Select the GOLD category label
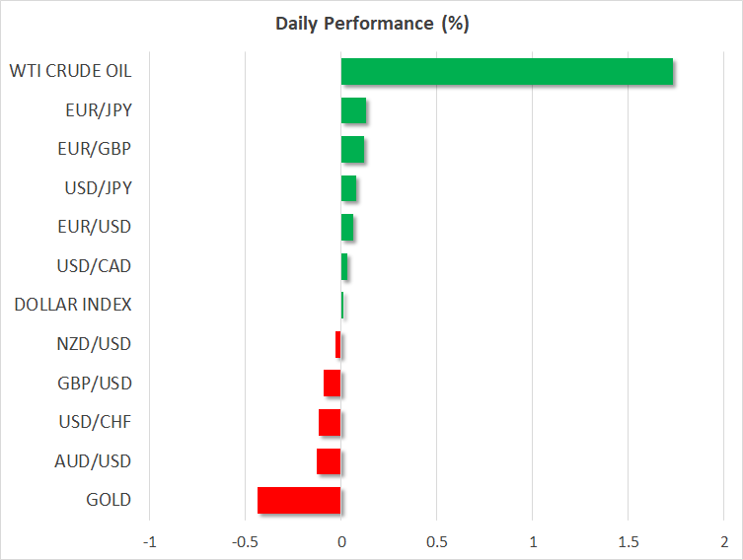The height and width of the screenshot is (560, 743). tap(109, 500)
